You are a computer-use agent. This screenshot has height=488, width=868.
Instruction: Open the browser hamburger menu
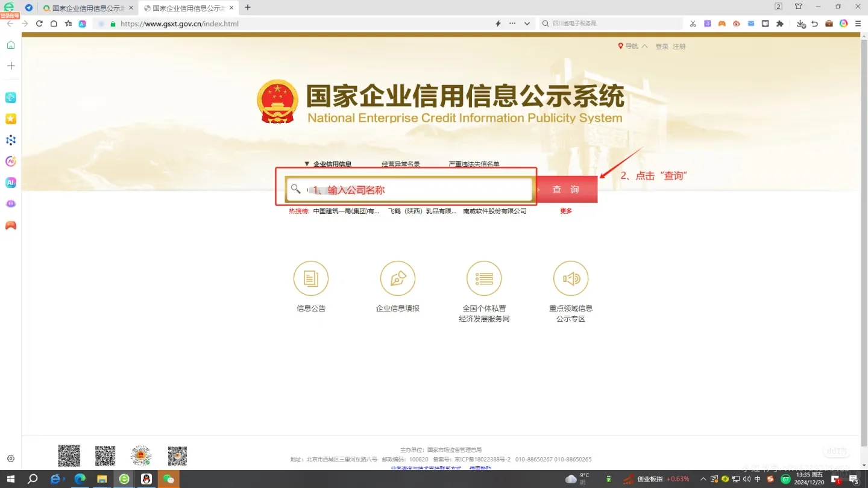(x=858, y=23)
